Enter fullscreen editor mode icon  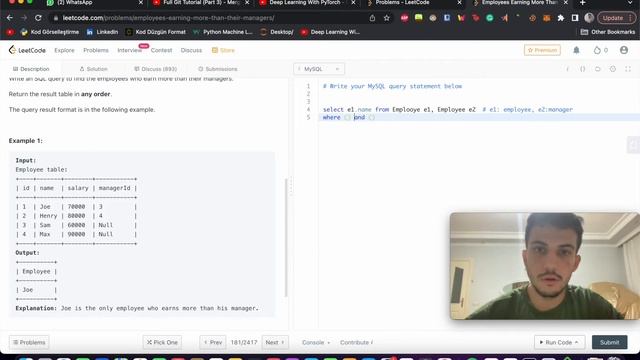[628, 69]
